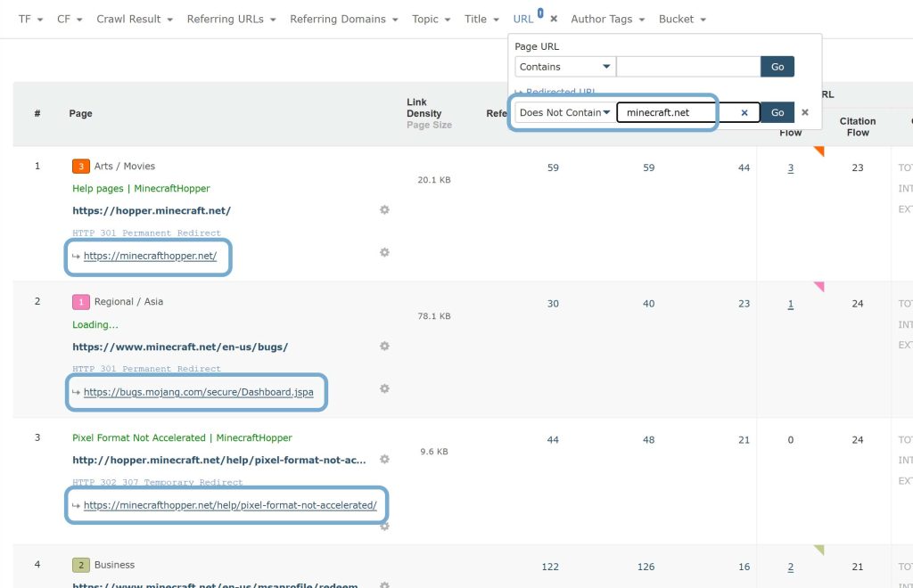Open the CF filter dropdown
The height and width of the screenshot is (588, 913).
pos(70,20)
